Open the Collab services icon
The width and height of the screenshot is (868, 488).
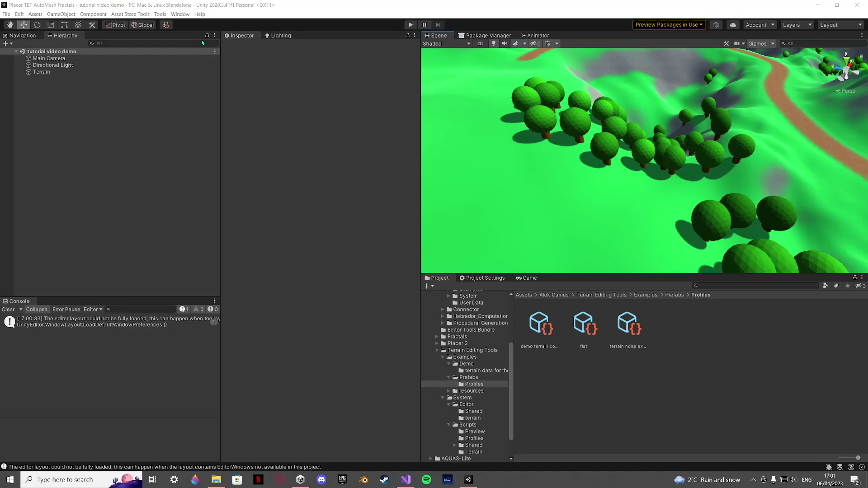pos(716,25)
